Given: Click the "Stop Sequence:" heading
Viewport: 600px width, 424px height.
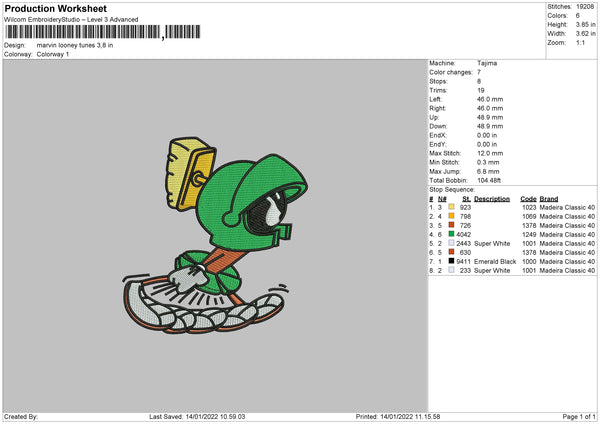Looking at the screenshot, I should coord(452,190).
